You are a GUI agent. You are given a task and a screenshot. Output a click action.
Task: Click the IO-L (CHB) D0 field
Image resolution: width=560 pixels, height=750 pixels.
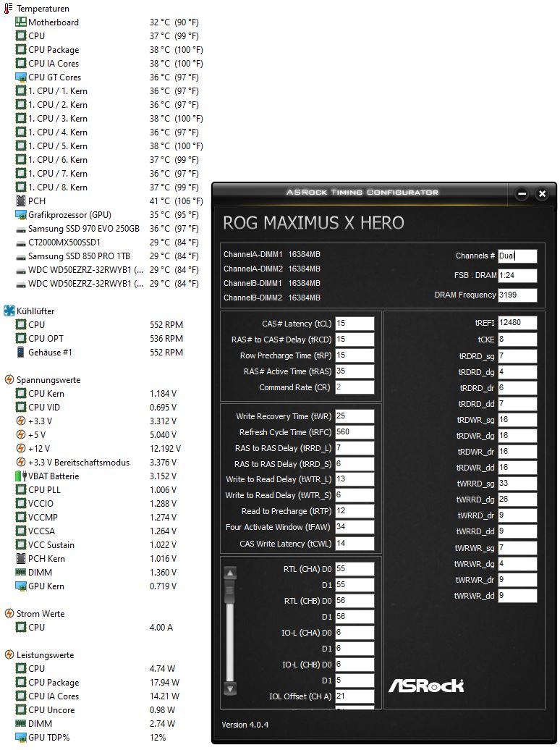(x=355, y=665)
